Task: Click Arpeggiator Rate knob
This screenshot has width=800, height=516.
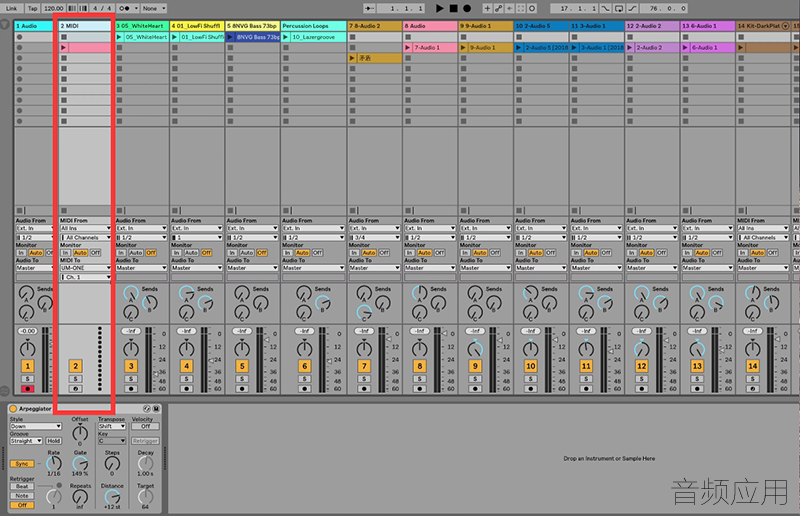Action: 54,463
